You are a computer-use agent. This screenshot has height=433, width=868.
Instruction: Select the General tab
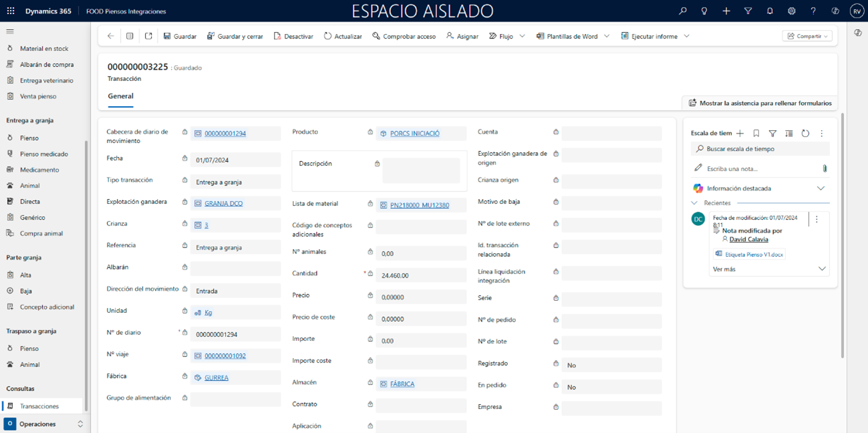[120, 96]
